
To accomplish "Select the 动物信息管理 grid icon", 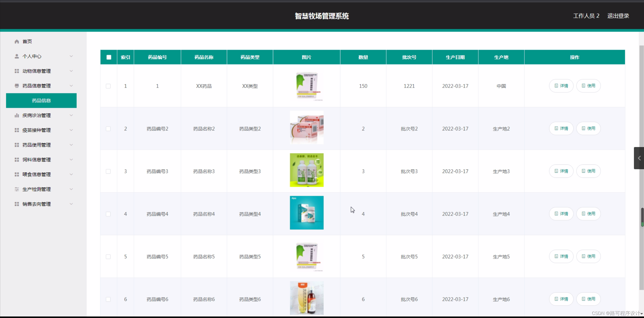I will [x=17, y=71].
